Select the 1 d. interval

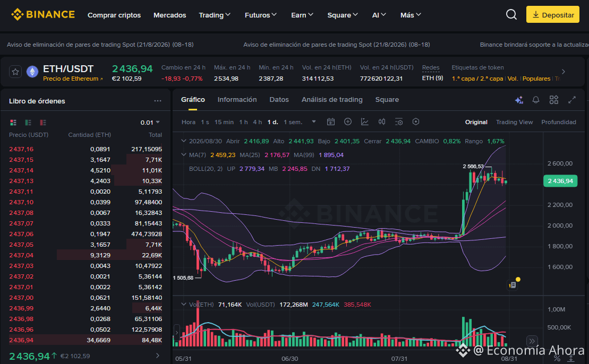[272, 122]
